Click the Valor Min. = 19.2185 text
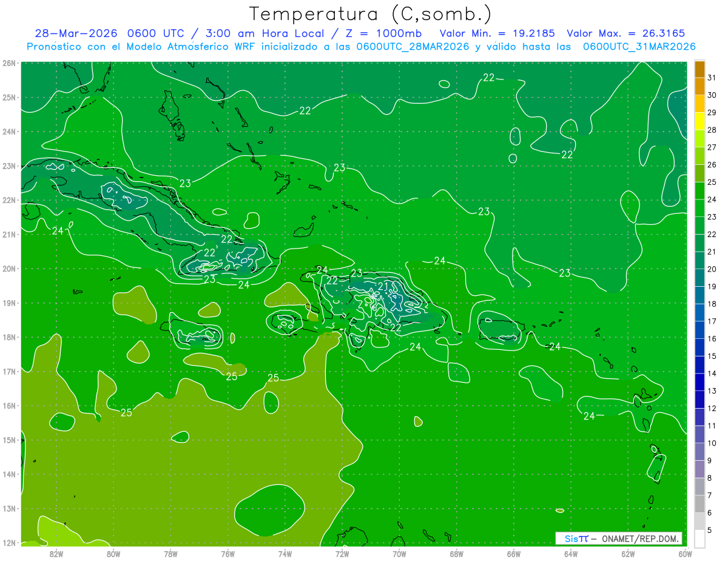This screenshot has width=728, height=562. pos(499,33)
